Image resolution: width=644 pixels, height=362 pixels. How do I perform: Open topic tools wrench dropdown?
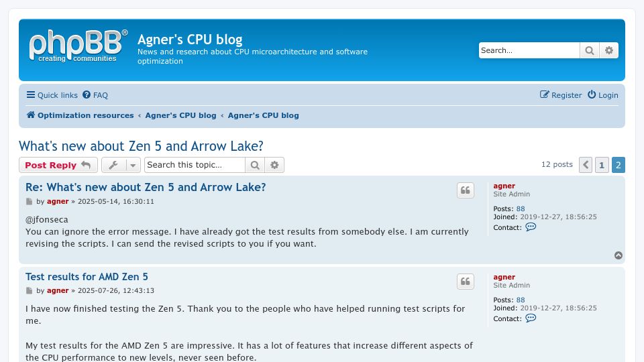coord(121,165)
